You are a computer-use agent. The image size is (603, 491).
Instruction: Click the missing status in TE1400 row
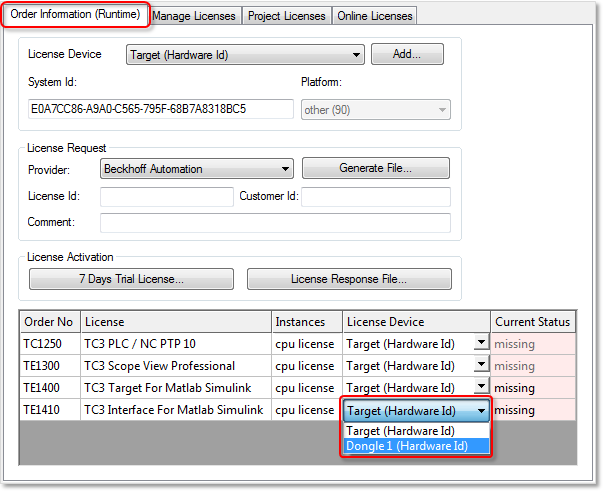(x=533, y=388)
